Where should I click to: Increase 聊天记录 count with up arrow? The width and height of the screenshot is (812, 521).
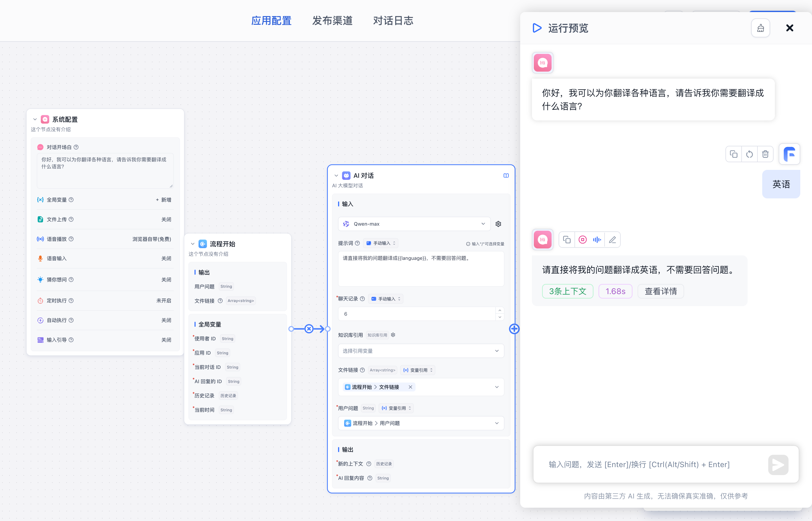click(x=500, y=310)
